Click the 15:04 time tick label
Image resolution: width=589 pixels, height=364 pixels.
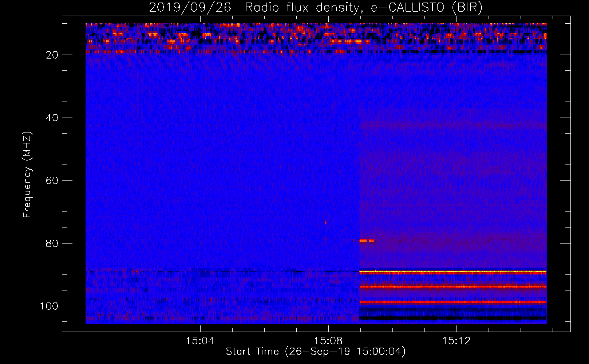coord(200,341)
